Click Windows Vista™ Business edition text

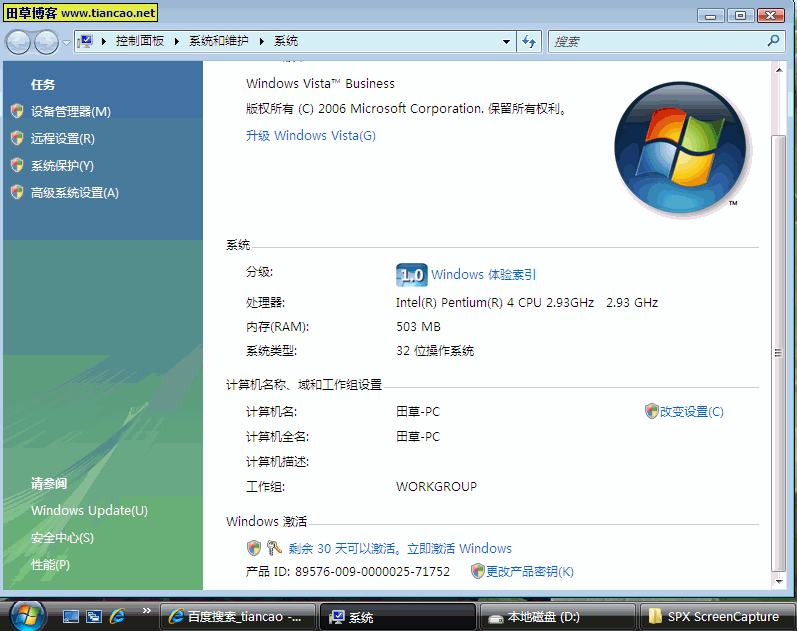(320, 83)
